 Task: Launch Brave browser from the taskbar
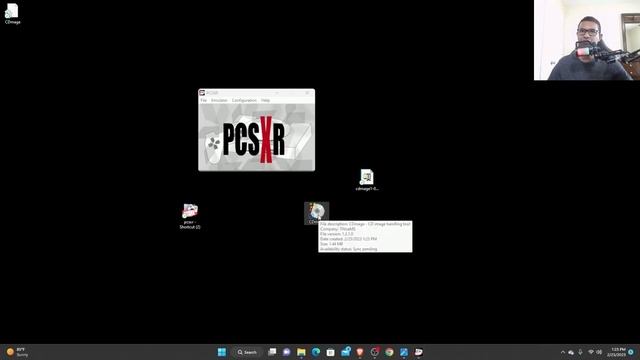360,352
